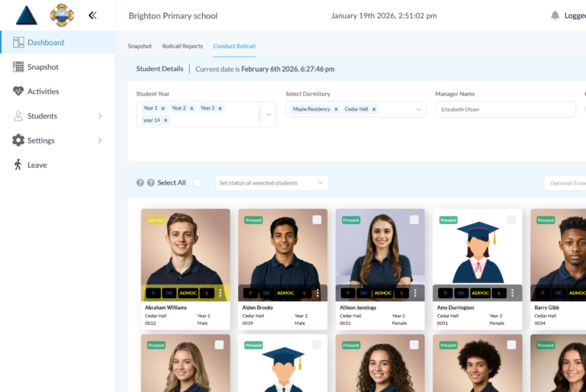
Task: Switch to the Rollcall Reports tab
Action: point(182,47)
